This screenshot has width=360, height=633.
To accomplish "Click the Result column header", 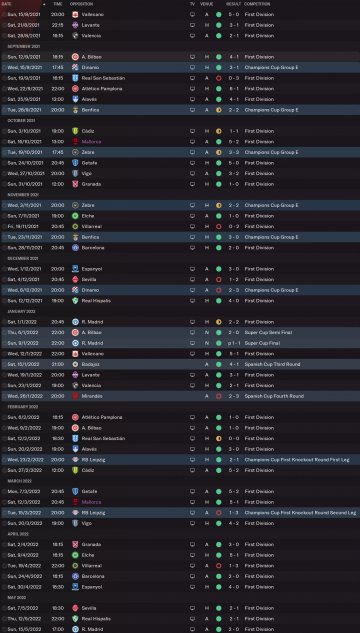I will coord(234,4).
